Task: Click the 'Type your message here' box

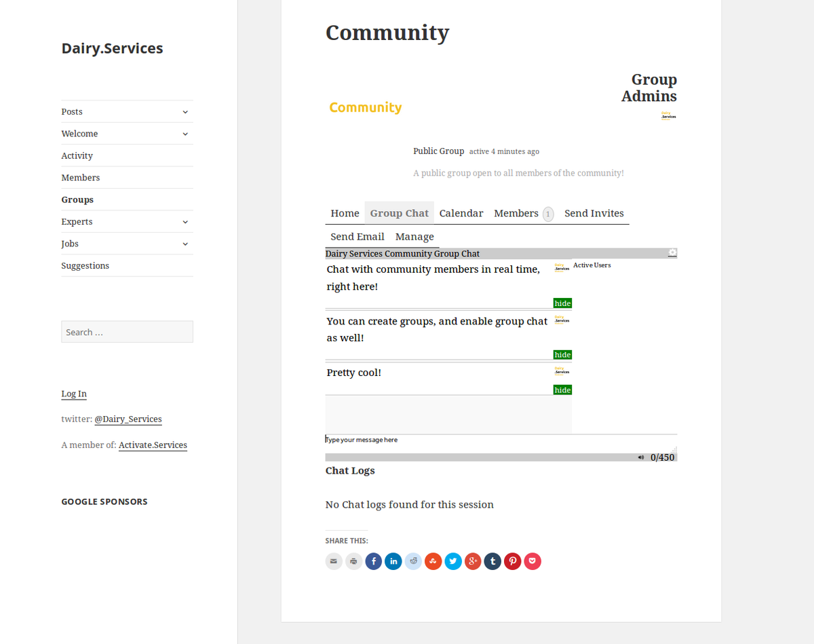Action: click(501, 444)
